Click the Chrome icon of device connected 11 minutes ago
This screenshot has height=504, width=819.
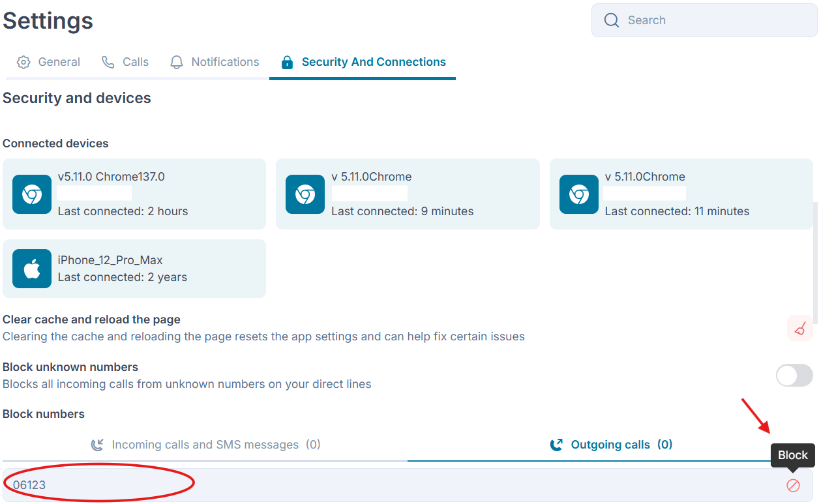(578, 194)
